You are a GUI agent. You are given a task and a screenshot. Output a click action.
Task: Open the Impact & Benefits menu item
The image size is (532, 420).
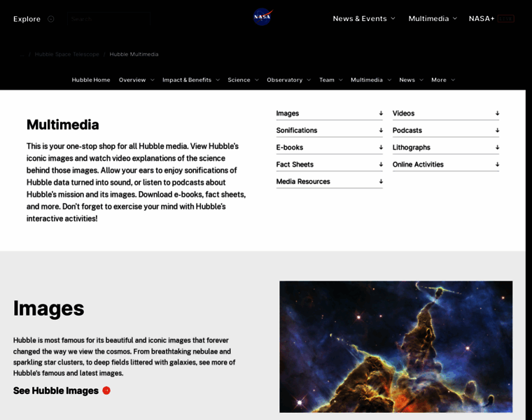click(x=187, y=80)
